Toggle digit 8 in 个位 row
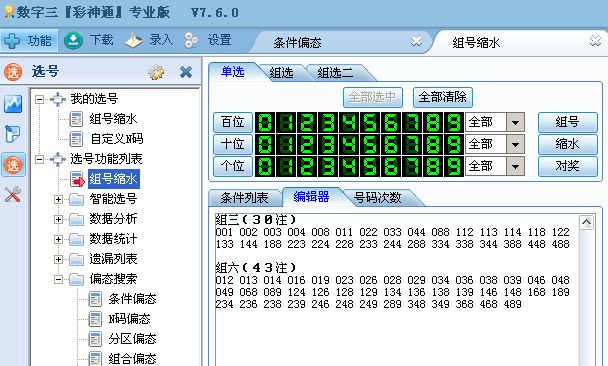The image size is (608, 366). pos(433,166)
